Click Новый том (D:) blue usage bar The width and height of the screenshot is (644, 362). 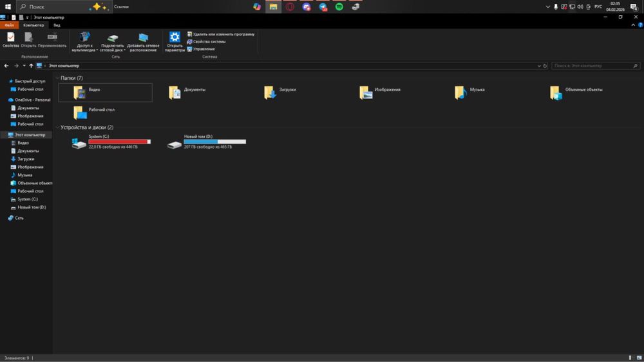coord(215,142)
